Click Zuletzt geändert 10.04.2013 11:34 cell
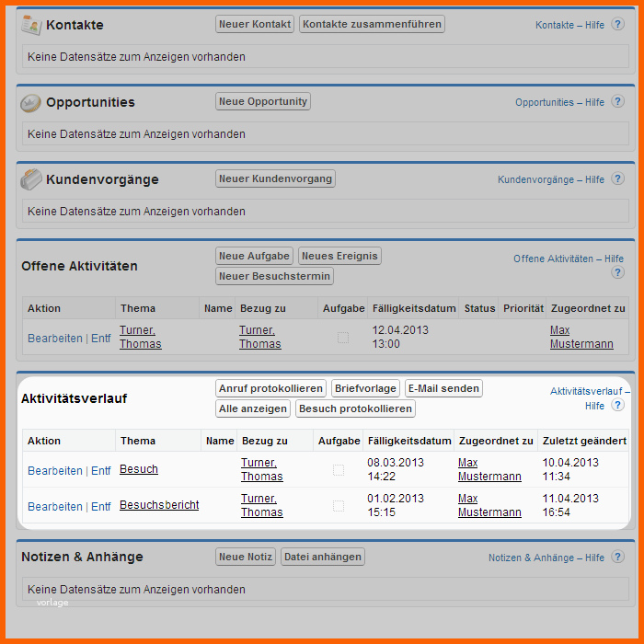The height and width of the screenshot is (644, 644). click(570, 469)
